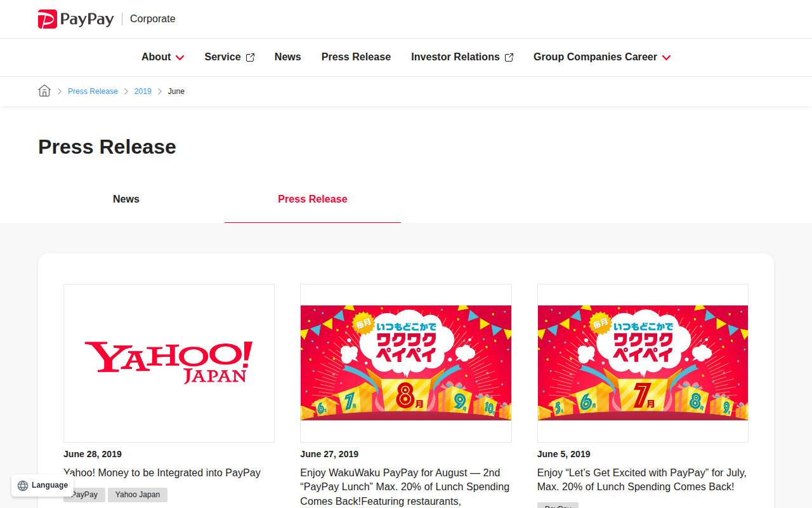Click the June 27, 2019 date
This screenshot has width=812, height=508.
coord(329,454)
